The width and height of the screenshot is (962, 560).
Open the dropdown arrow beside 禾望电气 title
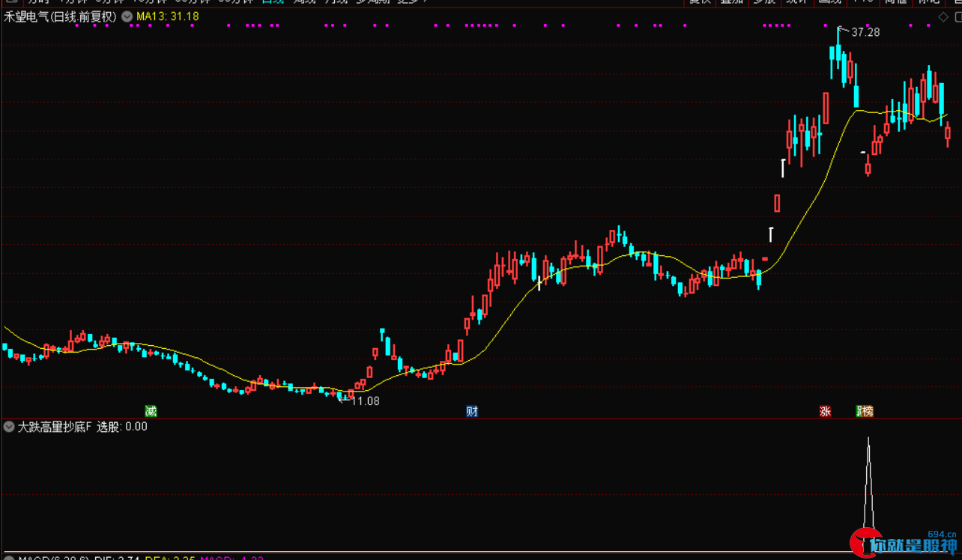pyautogui.click(x=125, y=16)
